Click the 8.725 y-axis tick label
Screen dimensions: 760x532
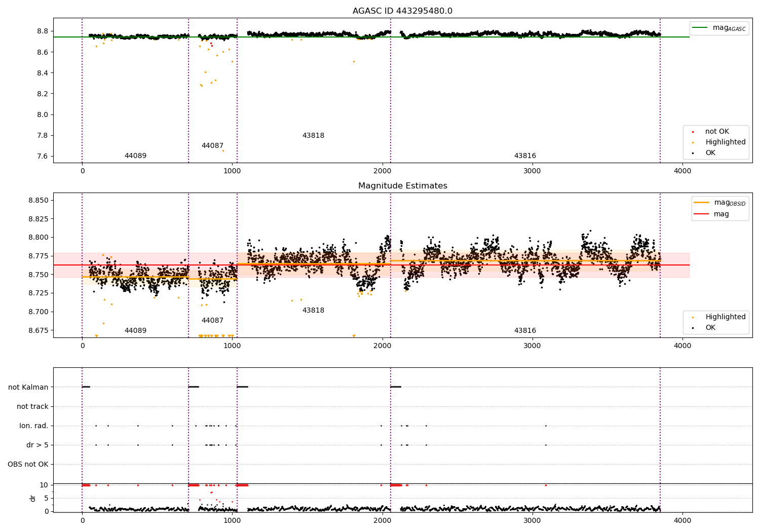pyautogui.click(x=39, y=293)
